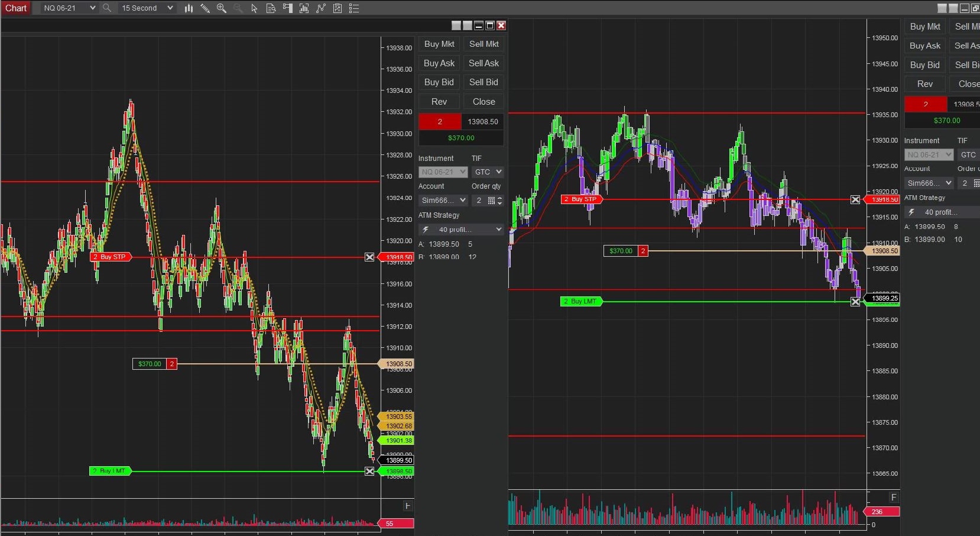Click Buy Mkt in left Chart Trader

point(439,44)
